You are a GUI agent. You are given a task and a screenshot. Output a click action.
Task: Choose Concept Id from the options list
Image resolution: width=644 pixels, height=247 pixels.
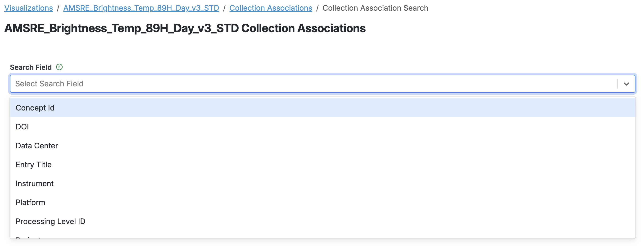point(35,108)
